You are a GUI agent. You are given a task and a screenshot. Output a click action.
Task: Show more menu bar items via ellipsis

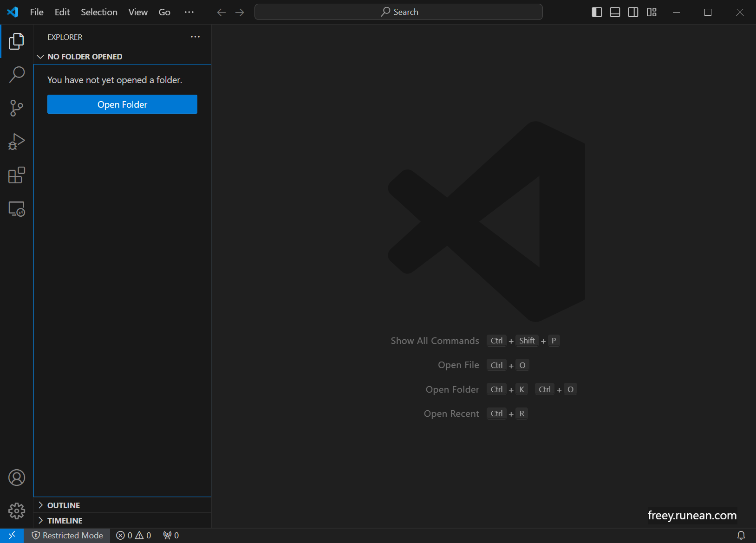(189, 12)
